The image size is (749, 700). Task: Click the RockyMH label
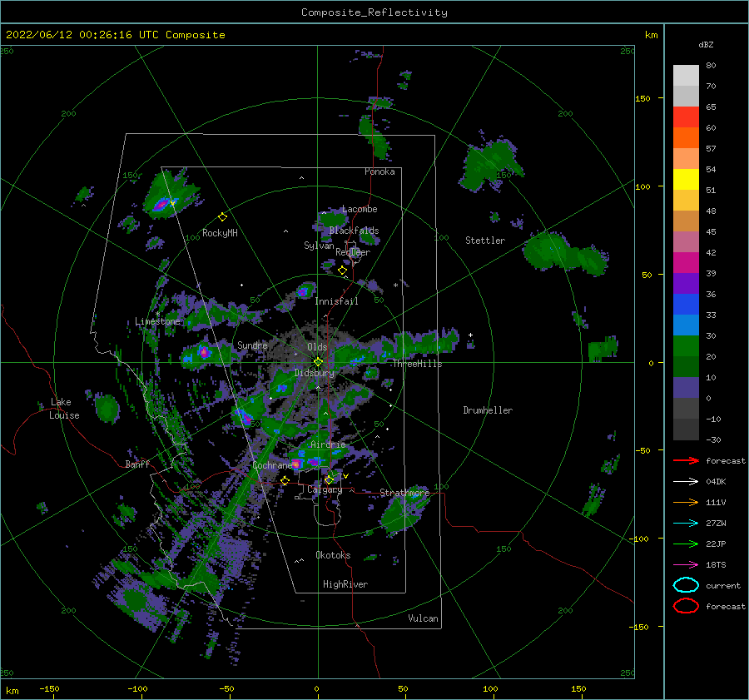click(x=220, y=233)
